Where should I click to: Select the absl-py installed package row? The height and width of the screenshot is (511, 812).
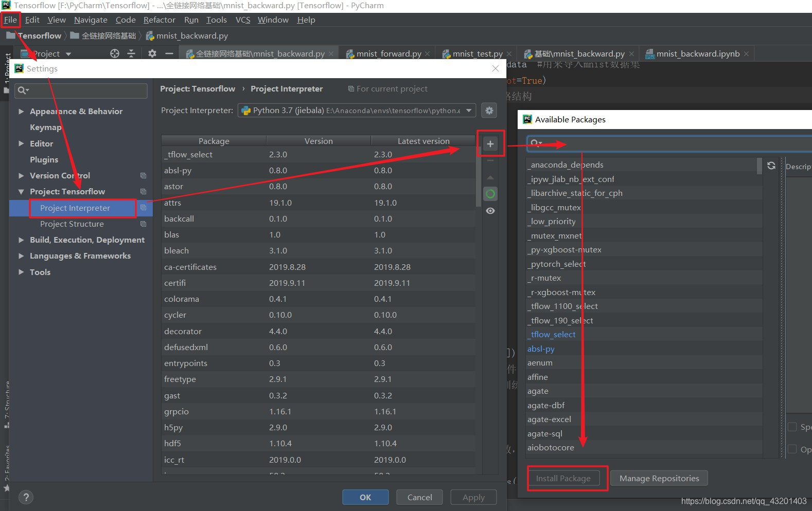click(x=318, y=171)
